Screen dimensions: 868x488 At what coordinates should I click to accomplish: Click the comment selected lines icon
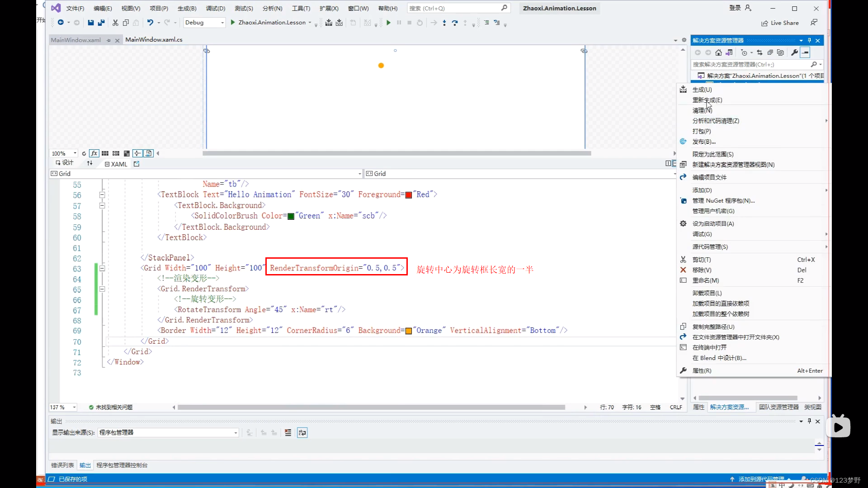point(486,23)
